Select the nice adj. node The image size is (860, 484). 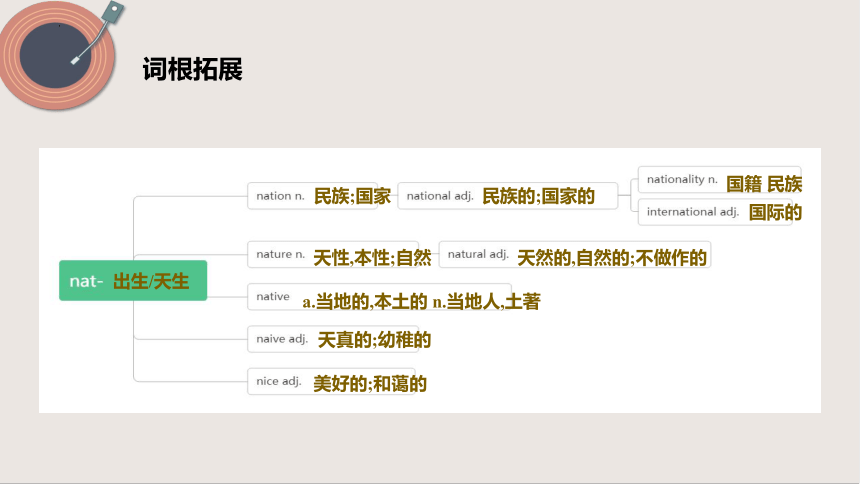331,381
